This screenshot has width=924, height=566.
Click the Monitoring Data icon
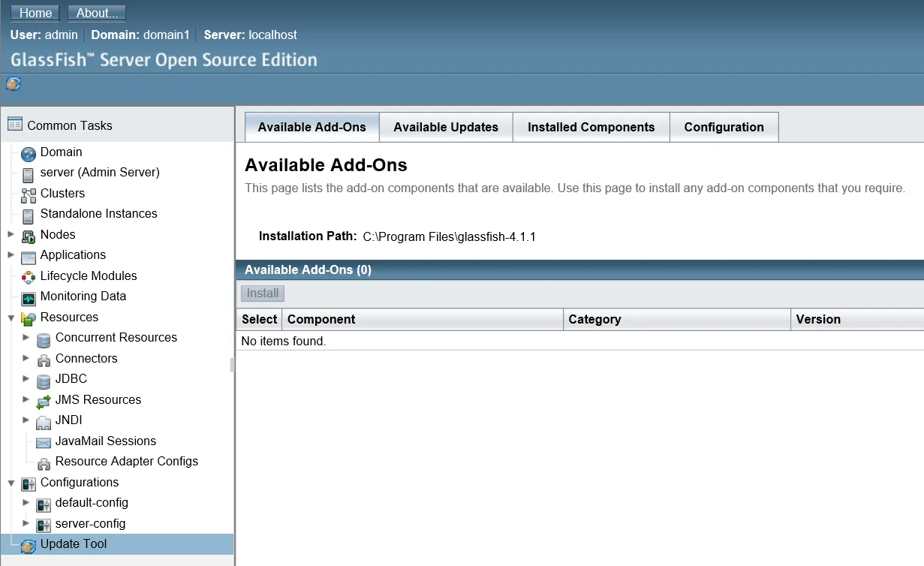[x=29, y=299]
